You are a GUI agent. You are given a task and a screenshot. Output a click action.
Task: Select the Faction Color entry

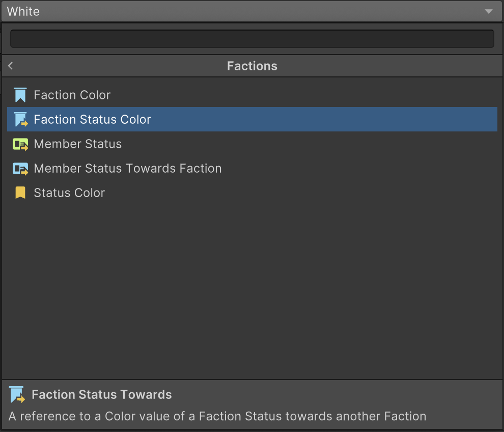pos(252,95)
